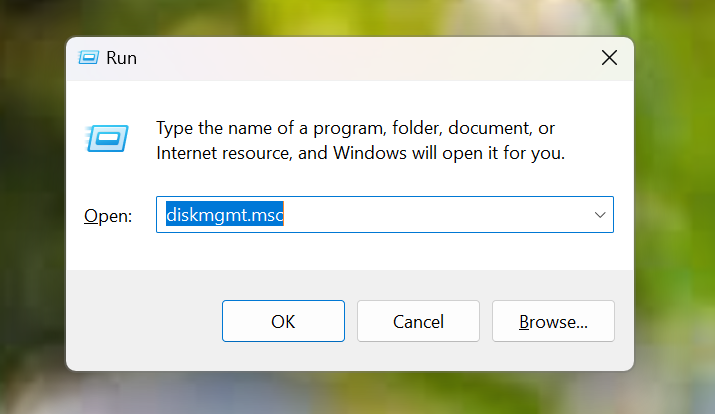Click the Run title text
Screen dimensions: 715x414
[121, 58]
